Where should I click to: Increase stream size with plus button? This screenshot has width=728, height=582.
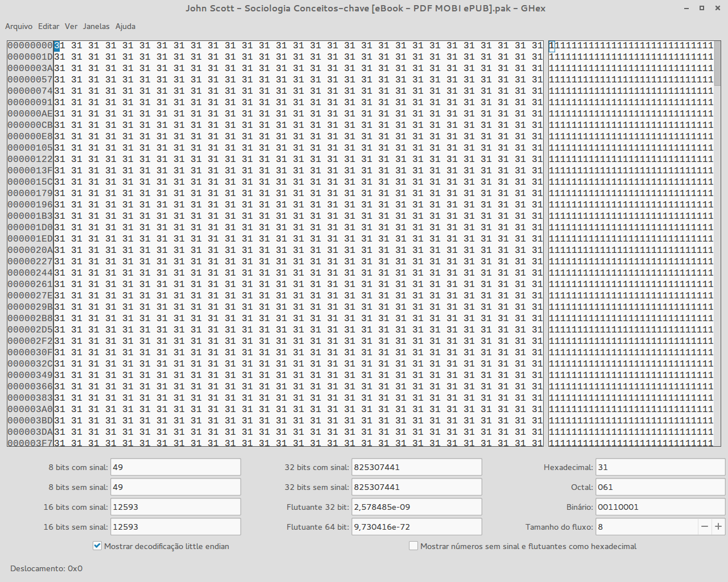click(718, 526)
